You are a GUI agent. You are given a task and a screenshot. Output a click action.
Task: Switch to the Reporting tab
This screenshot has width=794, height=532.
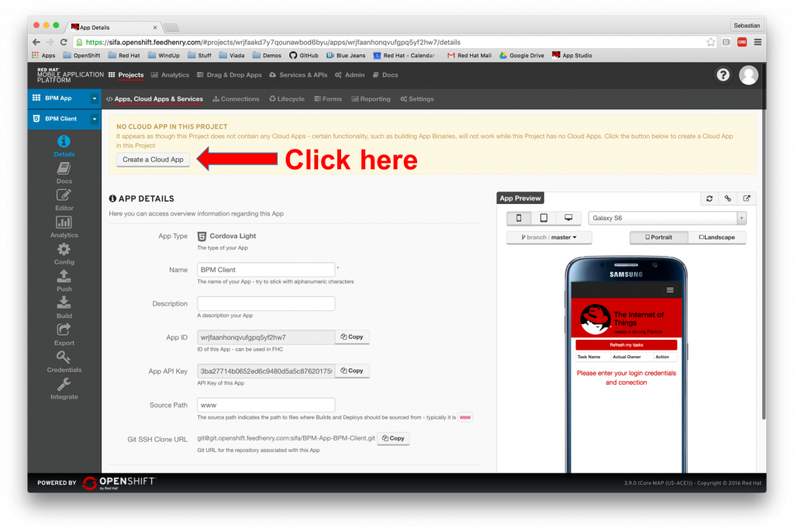point(371,98)
